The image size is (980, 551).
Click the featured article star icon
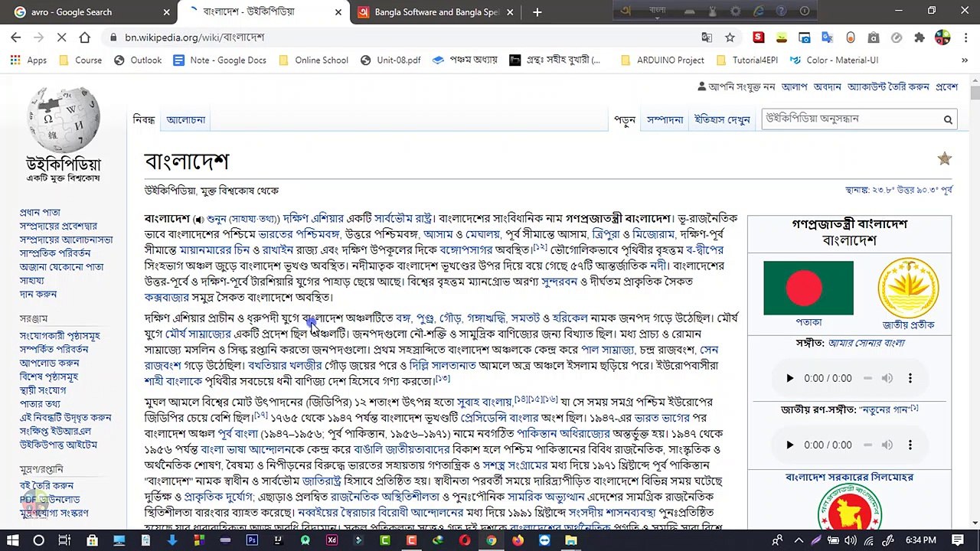click(944, 158)
